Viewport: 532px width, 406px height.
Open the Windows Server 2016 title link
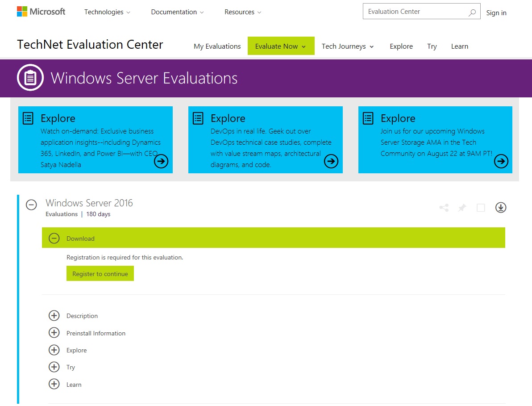(89, 203)
